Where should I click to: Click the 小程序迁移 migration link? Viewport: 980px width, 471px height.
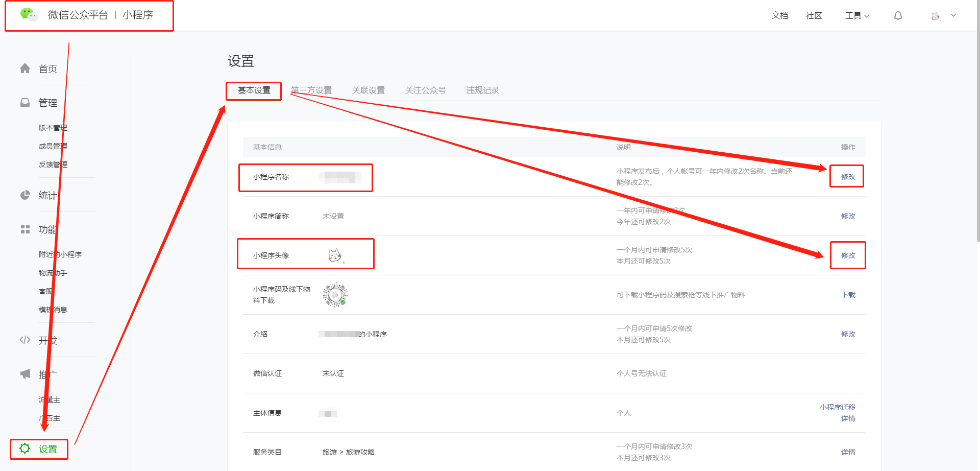pos(837,407)
